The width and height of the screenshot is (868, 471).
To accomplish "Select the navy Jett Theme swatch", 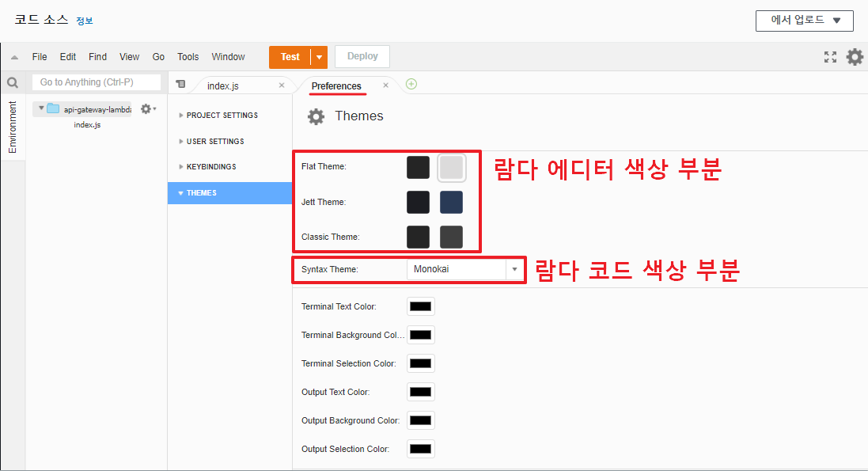I will 451,203.
